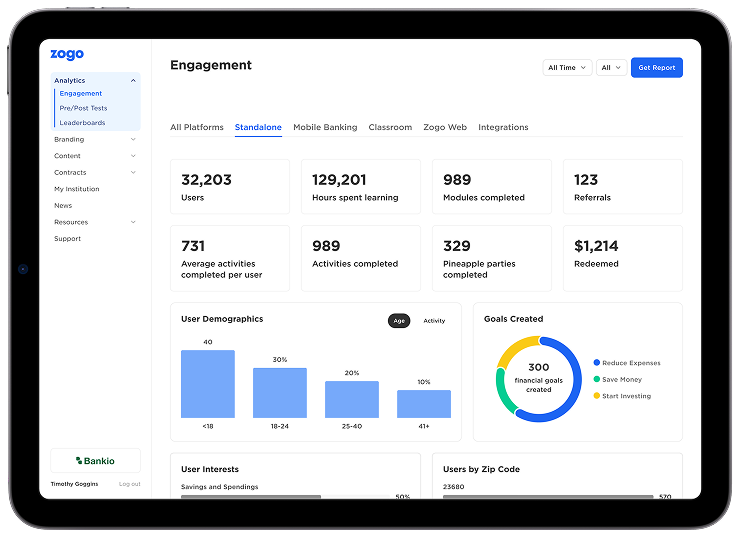The height and width of the screenshot is (539, 741).
Task: Click the Zogo logo
Action: (x=68, y=55)
